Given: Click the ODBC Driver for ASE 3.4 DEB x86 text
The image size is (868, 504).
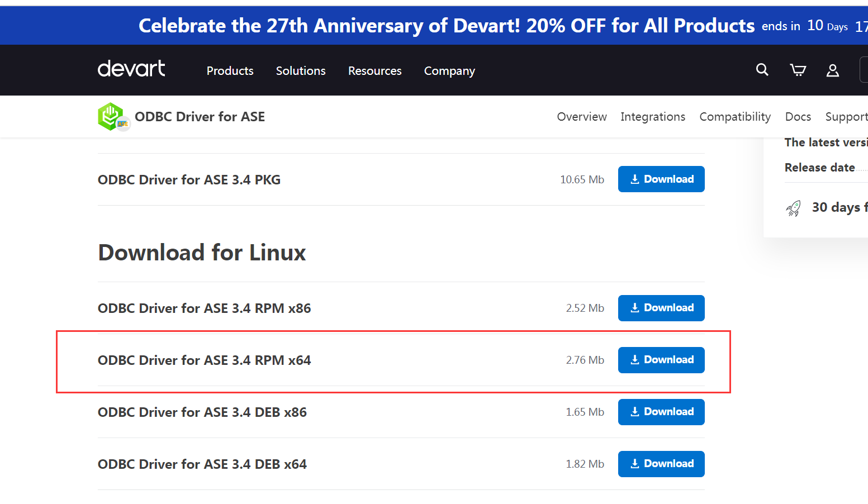Looking at the screenshot, I should coord(202,412).
